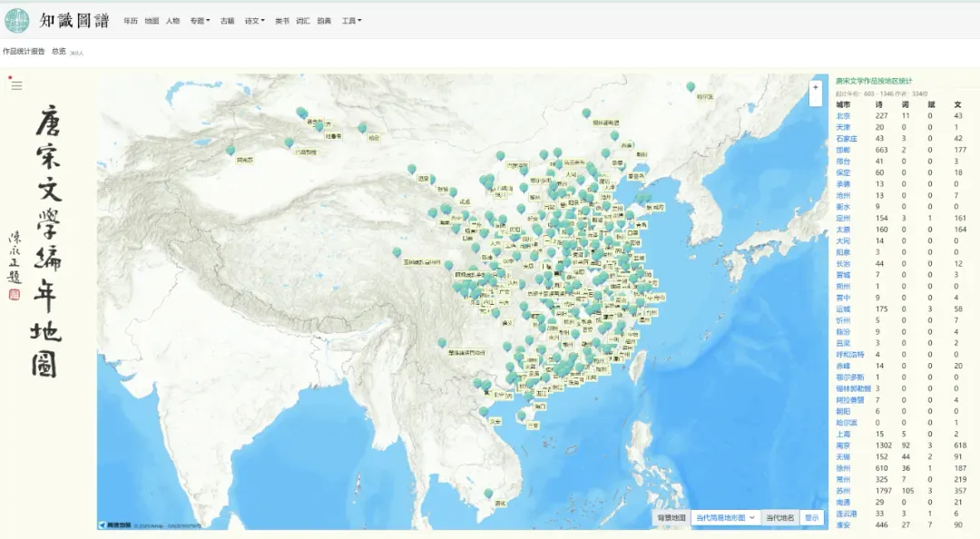Click the map pin above 哈密

[362, 128]
